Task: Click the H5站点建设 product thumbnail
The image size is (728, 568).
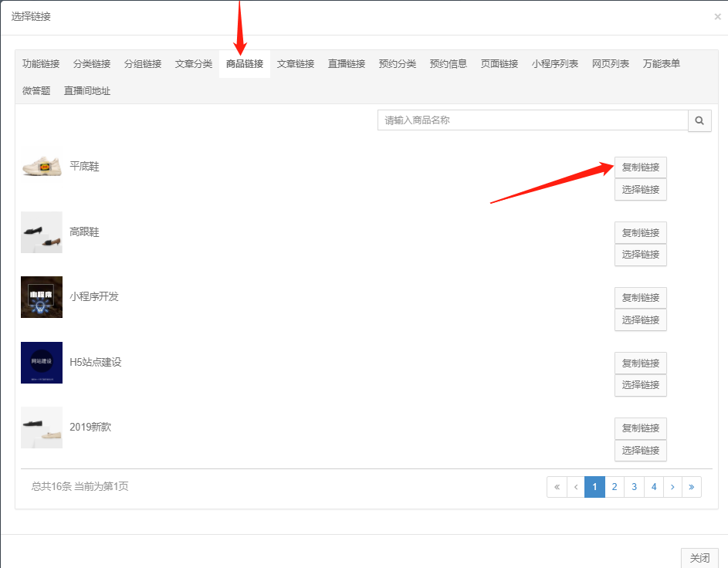Action: click(x=42, y=363)
